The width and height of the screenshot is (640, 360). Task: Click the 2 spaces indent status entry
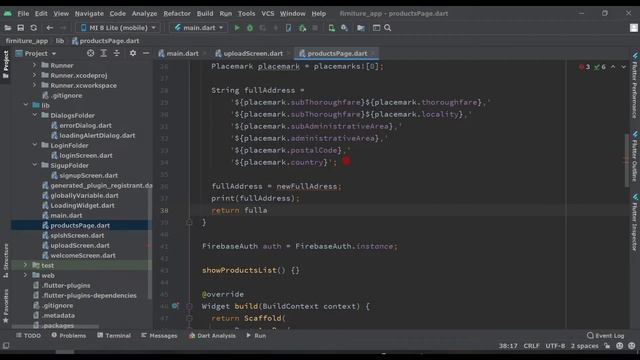point(584,346)
